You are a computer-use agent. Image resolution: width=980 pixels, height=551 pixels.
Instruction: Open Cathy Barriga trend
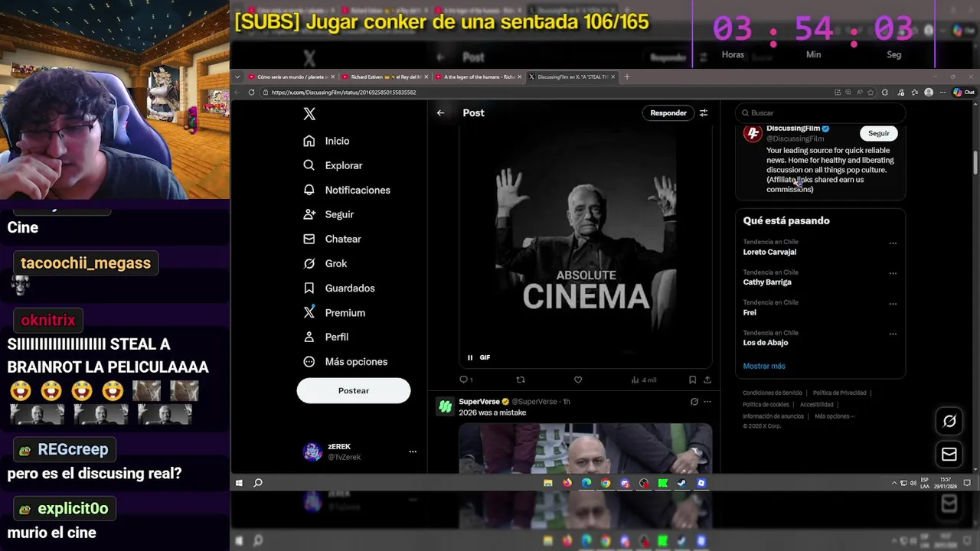pos(767,282)
